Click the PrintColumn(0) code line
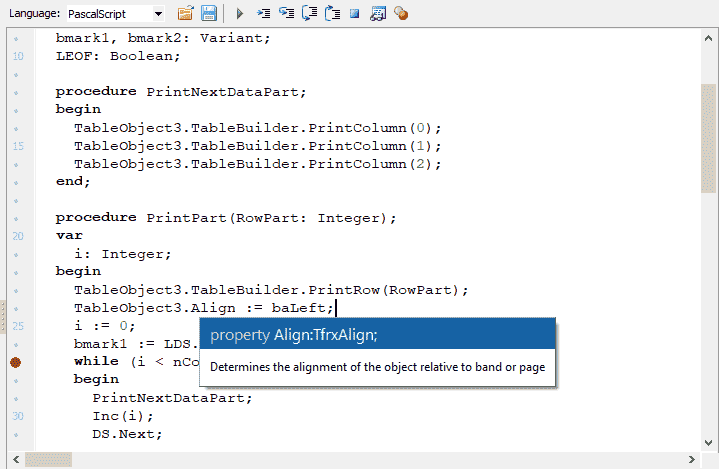Screen dimensions: 719x469 [258, 128]
